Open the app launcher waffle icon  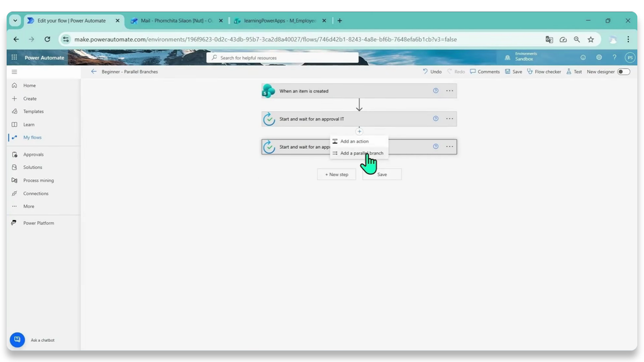[x=14, y=57]
